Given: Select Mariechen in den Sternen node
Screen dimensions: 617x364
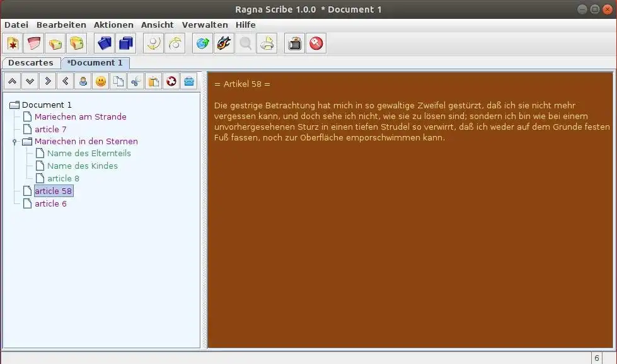Looking at the screenshot, I should [x=86, y=142].
